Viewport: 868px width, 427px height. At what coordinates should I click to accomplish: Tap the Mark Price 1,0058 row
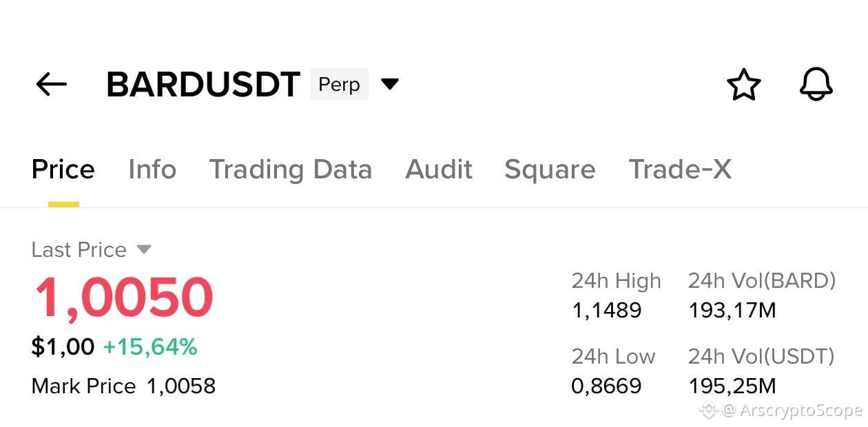124,386
